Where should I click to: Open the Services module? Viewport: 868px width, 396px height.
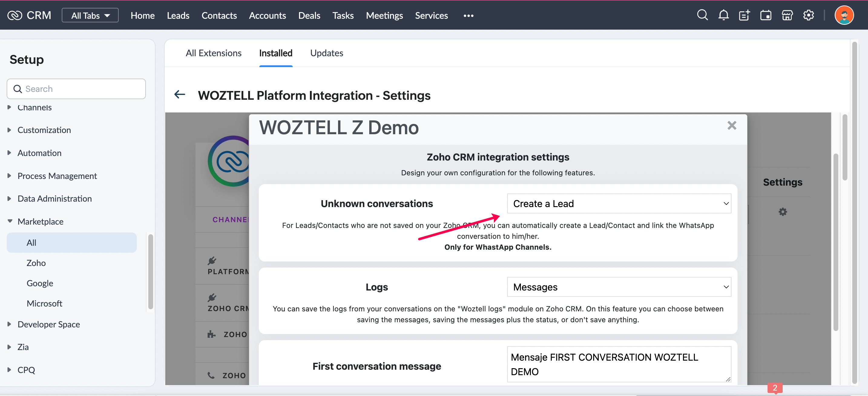[431, 15]
